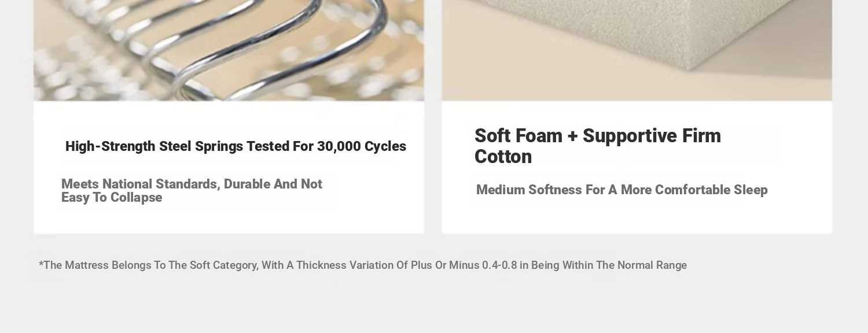Image resolution: width=868 pixels, height=333 pixels.
Task: Select the High-Strength Steel Springs heading
Action: (236, 147)
